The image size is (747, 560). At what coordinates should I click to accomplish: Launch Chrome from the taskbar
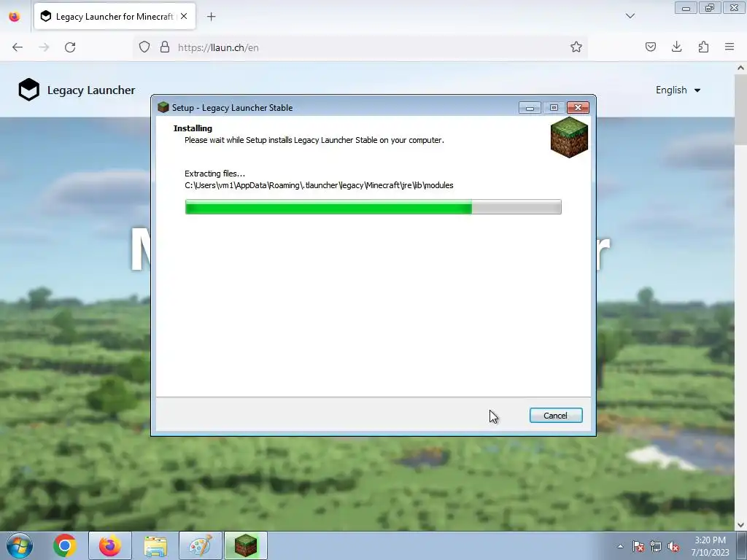tap(65, 545)
